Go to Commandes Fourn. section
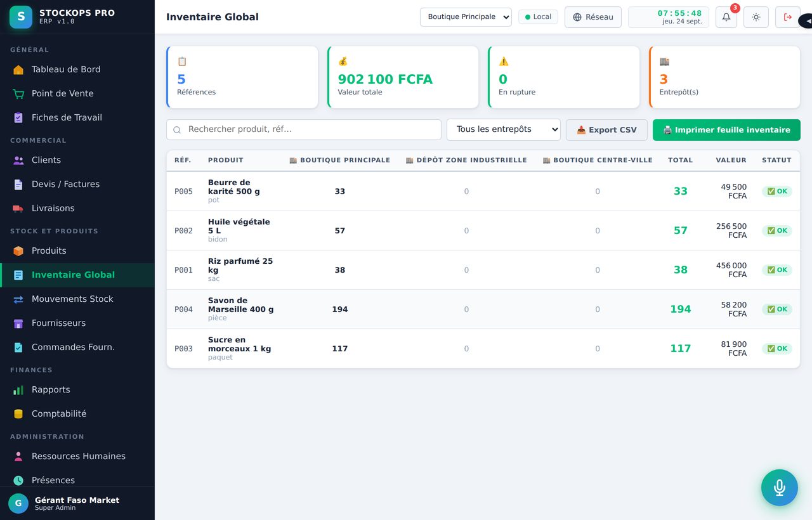The width and height of the screenshot is (812, 520). [x=77, y=348]
